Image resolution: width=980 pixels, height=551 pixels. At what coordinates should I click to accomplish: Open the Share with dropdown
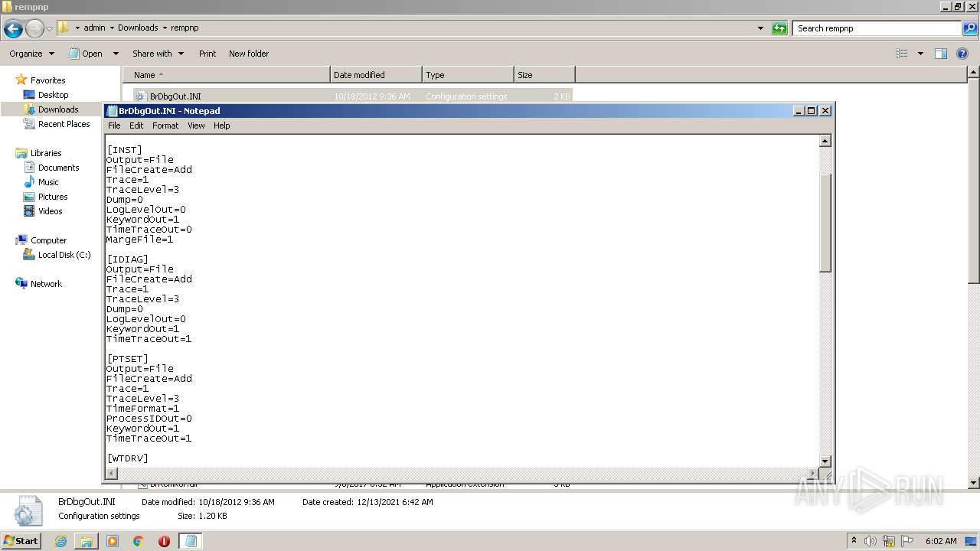point(158,54)
